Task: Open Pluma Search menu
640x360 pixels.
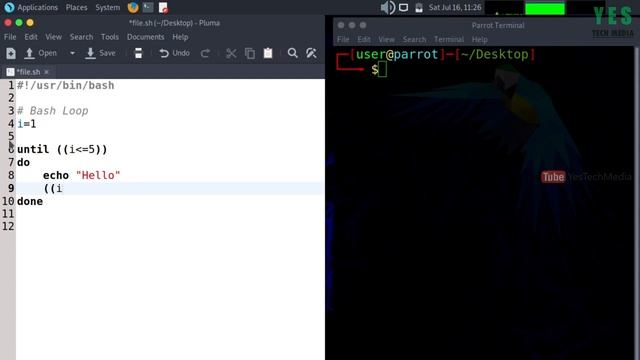Action: point(81,37)
